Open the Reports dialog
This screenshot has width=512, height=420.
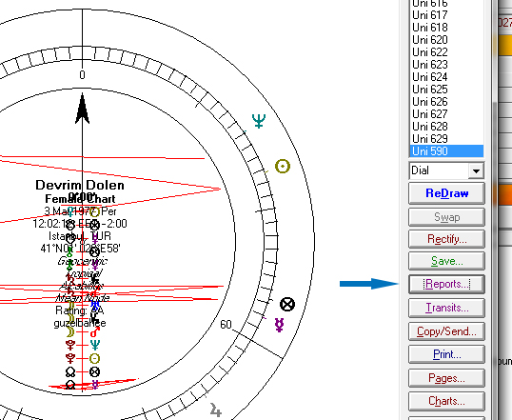446,284
